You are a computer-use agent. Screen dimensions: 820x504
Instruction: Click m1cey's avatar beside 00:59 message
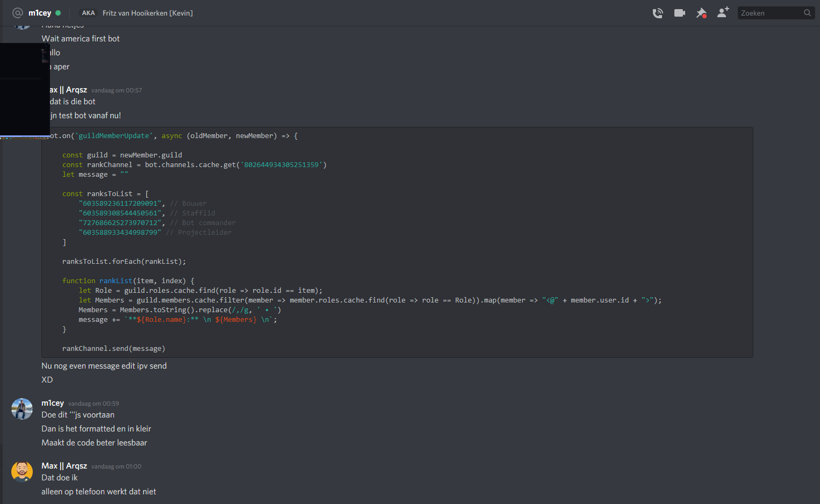tap(22, 409)
